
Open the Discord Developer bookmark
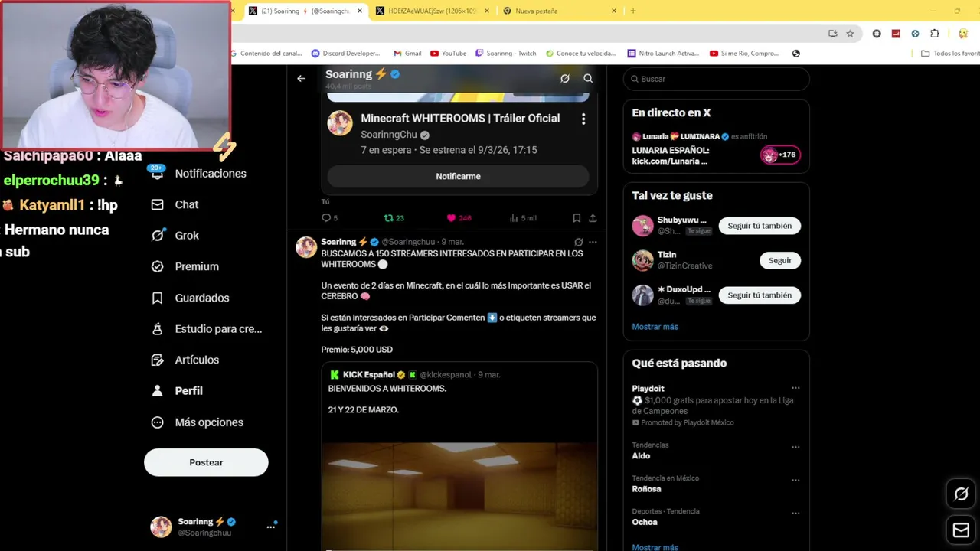coord(345,54)
